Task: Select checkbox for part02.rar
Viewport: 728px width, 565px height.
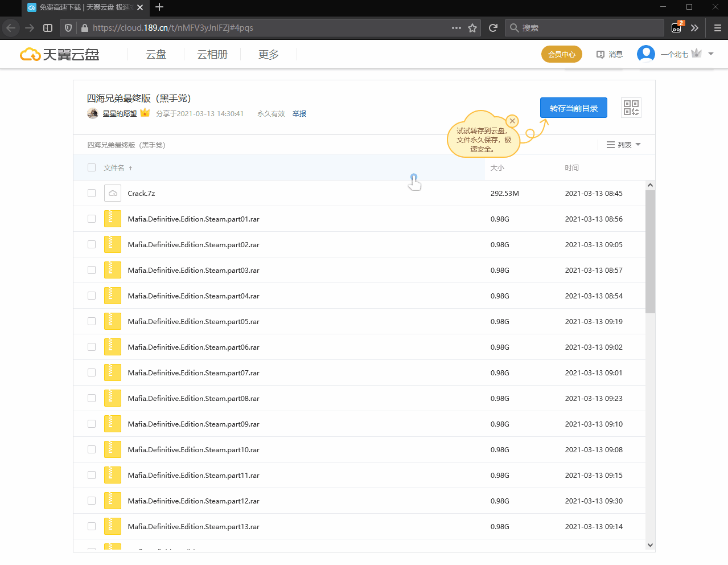Action: point(92,244)
